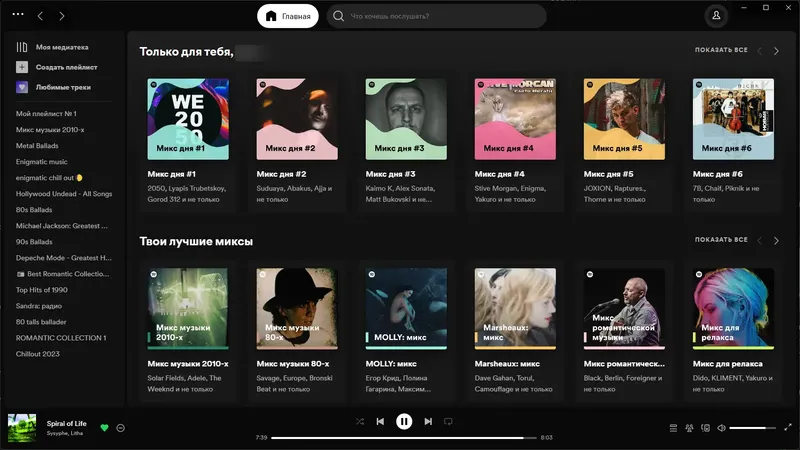Click the hide-track minus circle icon
This screenshot has width=800, height=450.
pyautogui.click(x=120, y=428)
